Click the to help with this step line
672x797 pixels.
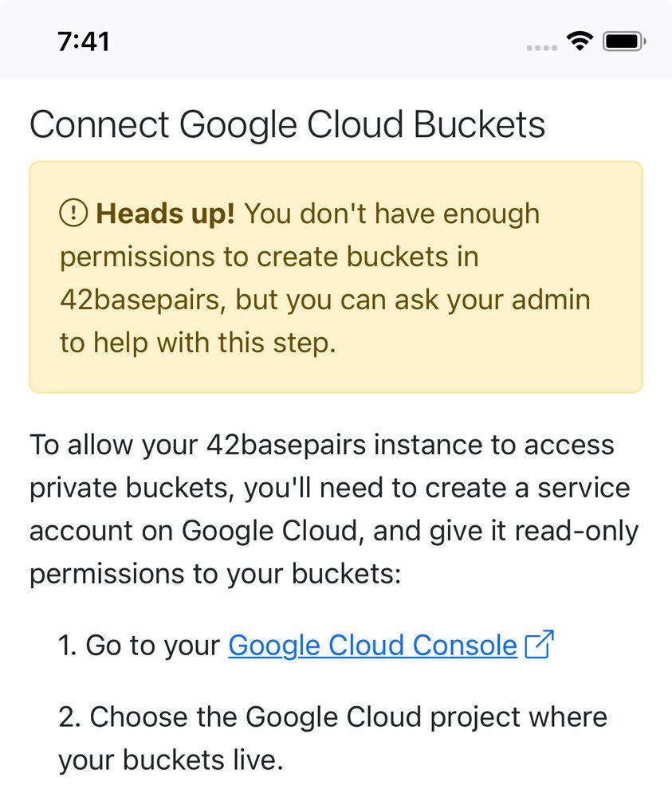[198, 343]
